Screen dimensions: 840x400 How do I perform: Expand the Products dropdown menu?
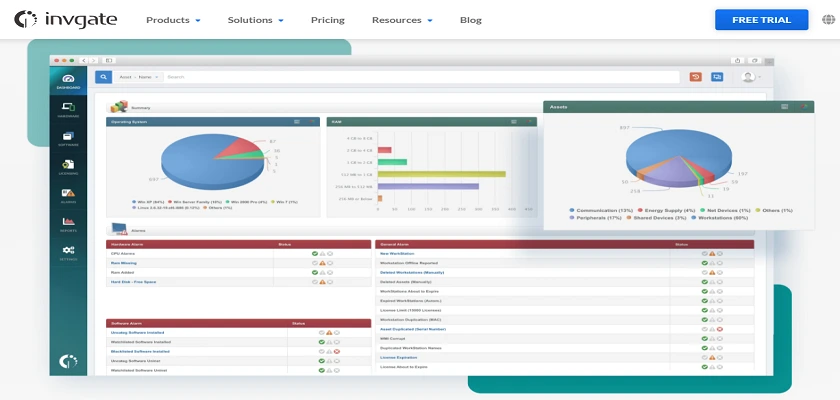point(173,20)
